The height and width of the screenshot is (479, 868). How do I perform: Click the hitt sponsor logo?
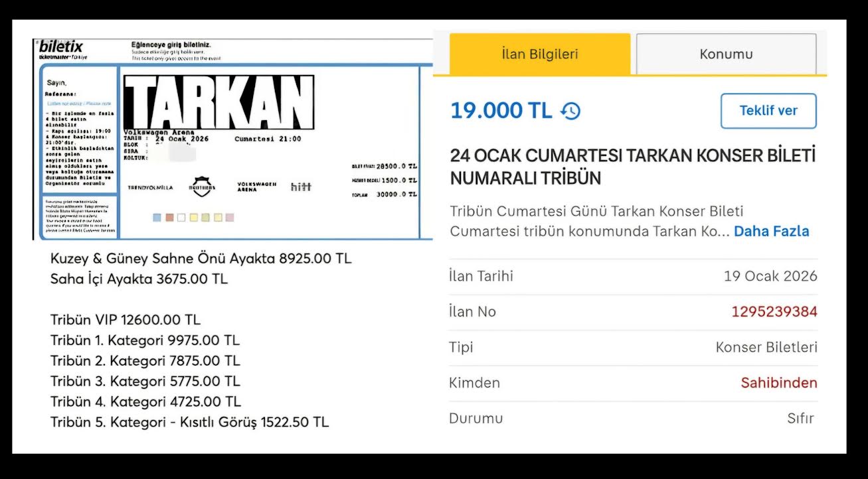300,187
